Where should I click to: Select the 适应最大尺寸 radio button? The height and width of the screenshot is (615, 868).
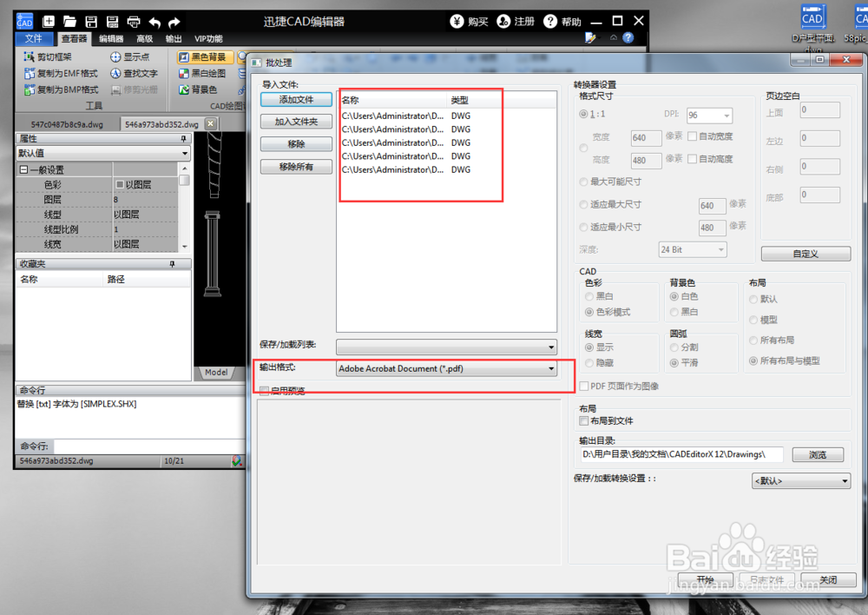(x=583, y=204)
